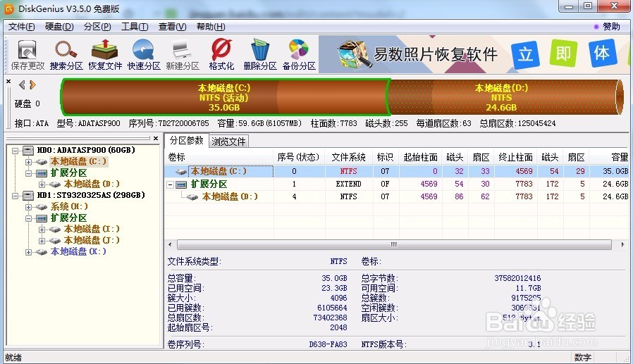633x364 pixels.
Task: Open the 分区(P) menu
Action: pos(97,27)
